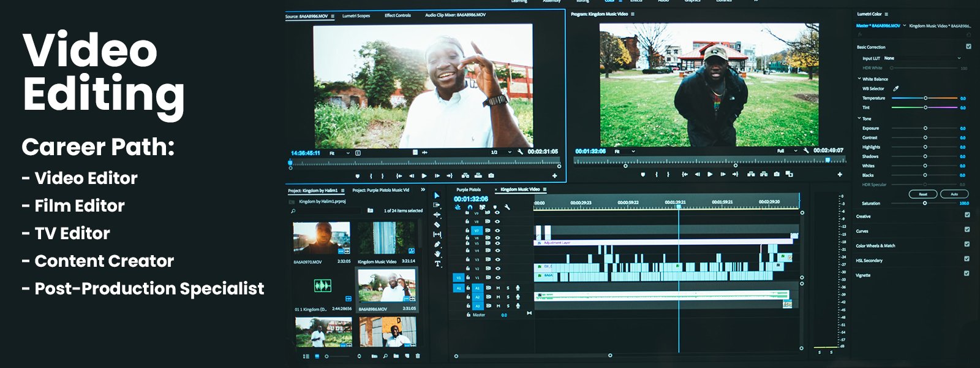Toggle timeline snapping magnet icon
The height and width of the screenshot is (368, 980).
470,207
